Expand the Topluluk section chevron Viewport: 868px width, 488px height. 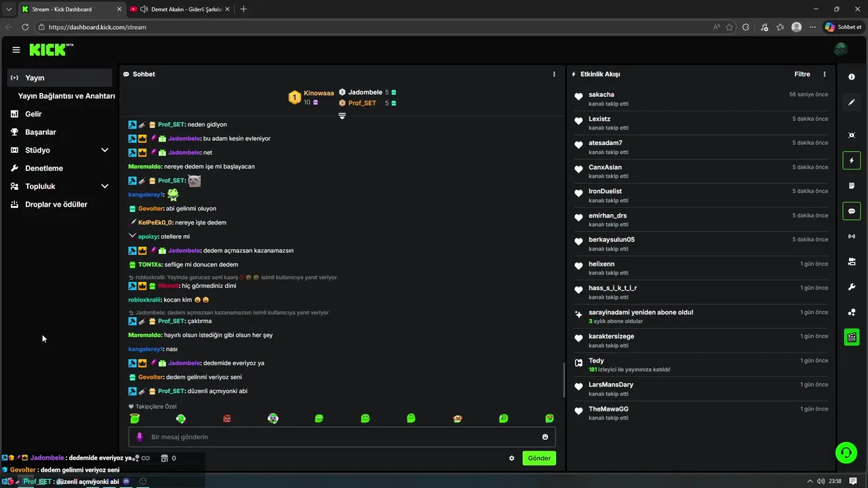click(x=104, y=186)
